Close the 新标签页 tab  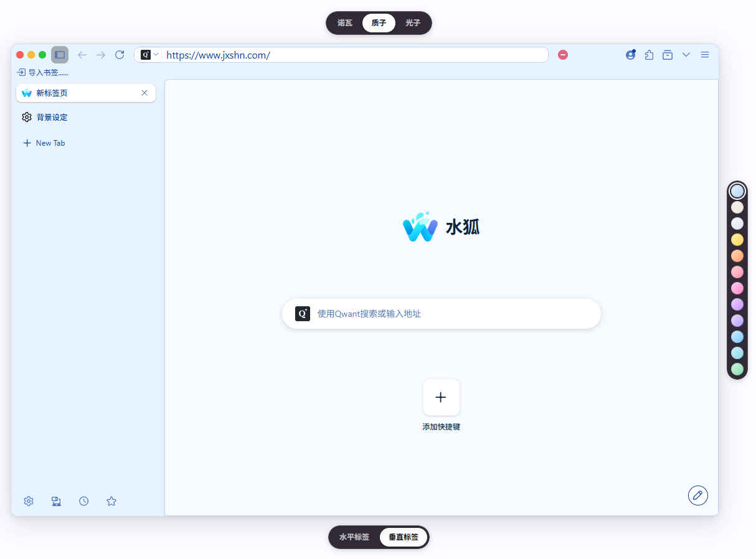click(144, 93)
